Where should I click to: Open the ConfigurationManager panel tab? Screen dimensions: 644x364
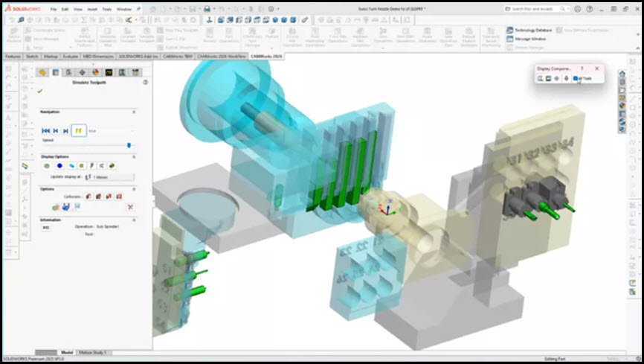pos(69,72)
